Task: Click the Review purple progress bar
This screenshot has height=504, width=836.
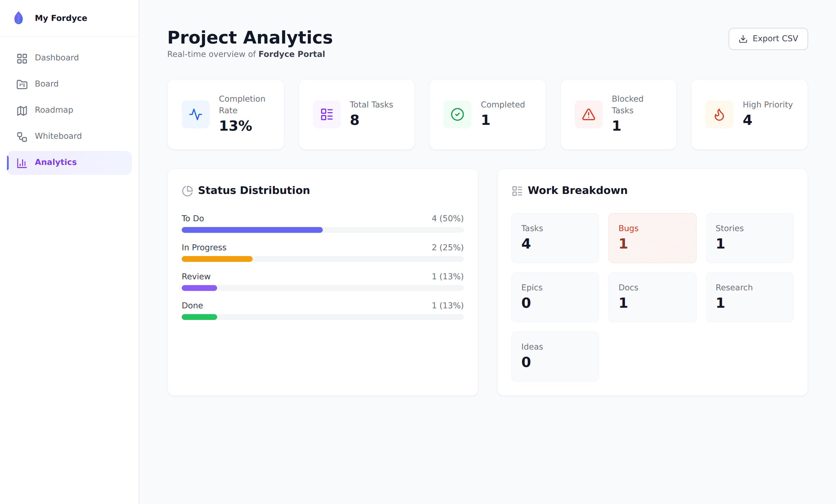Action: (x=199, y=288)
